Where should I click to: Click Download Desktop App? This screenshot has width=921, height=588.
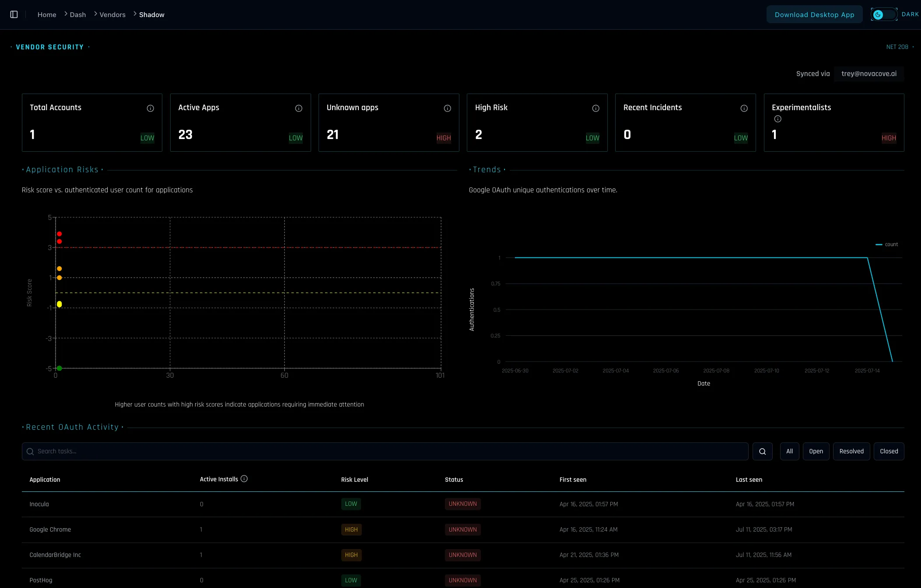pos(814,14)
